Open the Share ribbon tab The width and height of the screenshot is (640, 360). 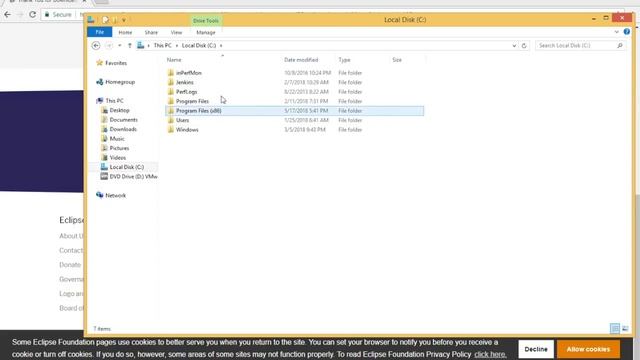(x=151, y=32)
